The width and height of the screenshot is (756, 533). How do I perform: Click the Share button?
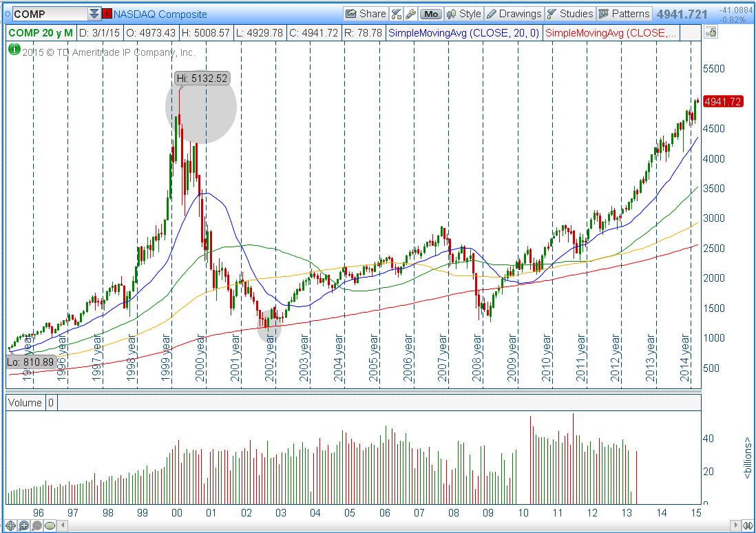coord(366,14)
